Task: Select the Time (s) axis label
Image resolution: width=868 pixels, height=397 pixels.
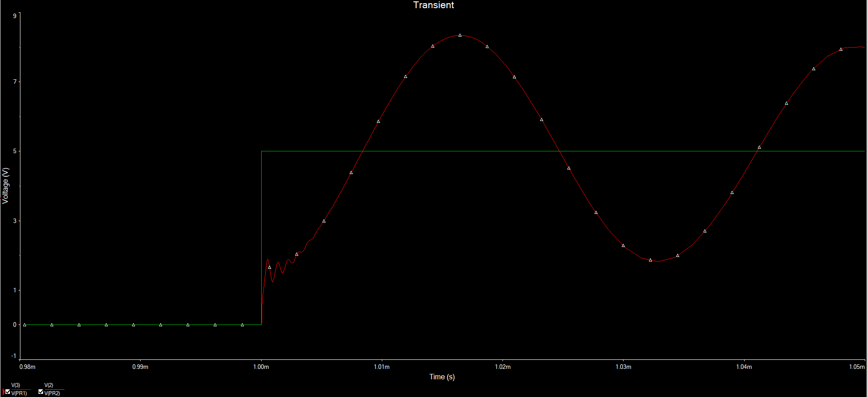Action: (x=442, y=377)
